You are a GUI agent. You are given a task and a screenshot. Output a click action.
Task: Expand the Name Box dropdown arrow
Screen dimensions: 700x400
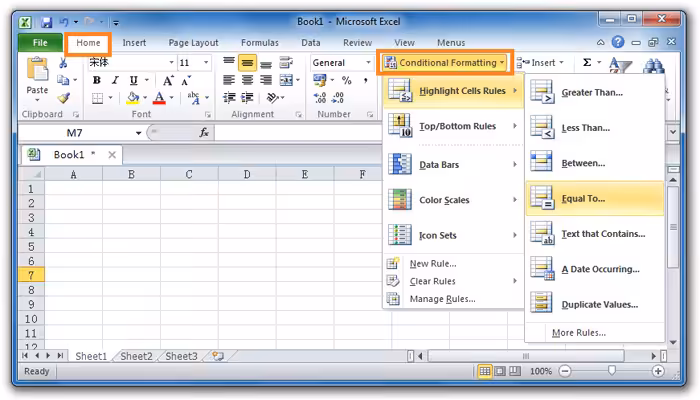click(138, 133)
